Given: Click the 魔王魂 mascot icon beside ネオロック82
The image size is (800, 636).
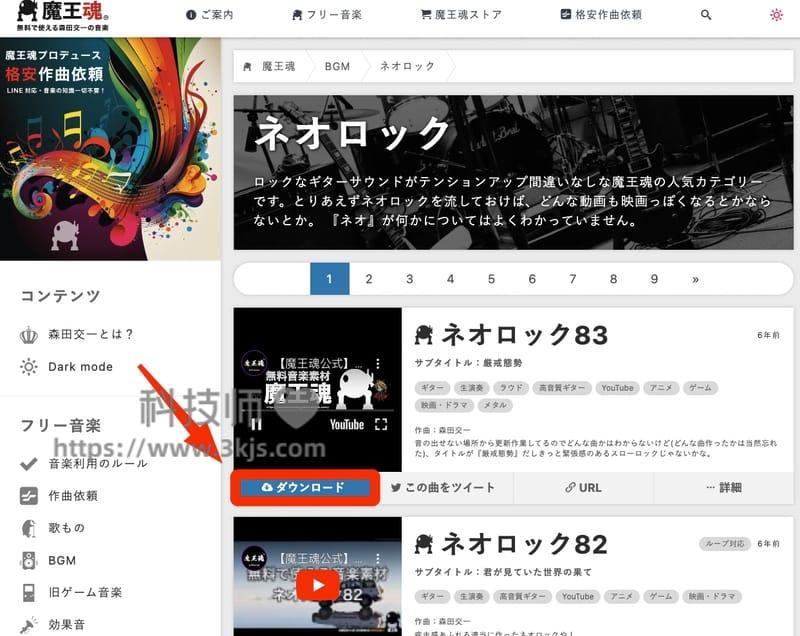Looking at the screenshot, I should click(423, 544).
